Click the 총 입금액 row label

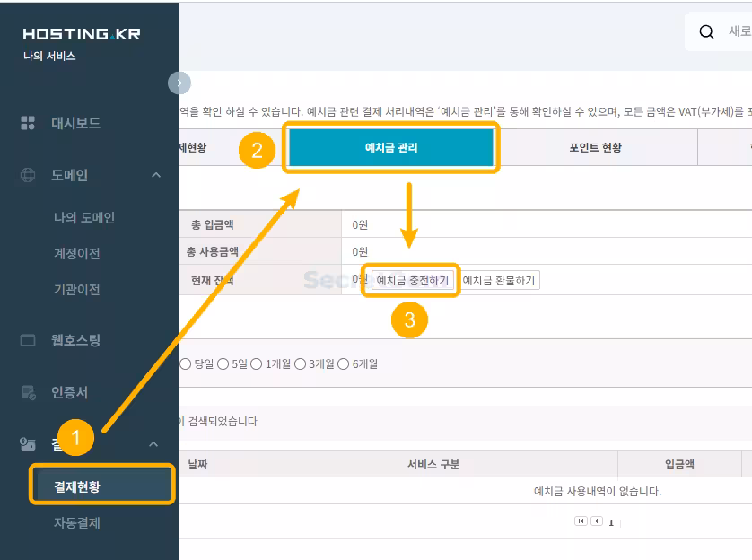(213, 224)
